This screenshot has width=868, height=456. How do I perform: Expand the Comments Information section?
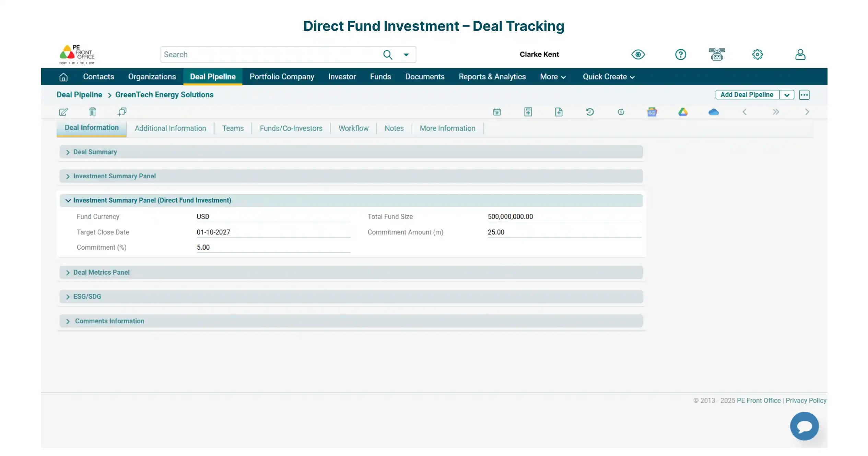pos(351,321)
